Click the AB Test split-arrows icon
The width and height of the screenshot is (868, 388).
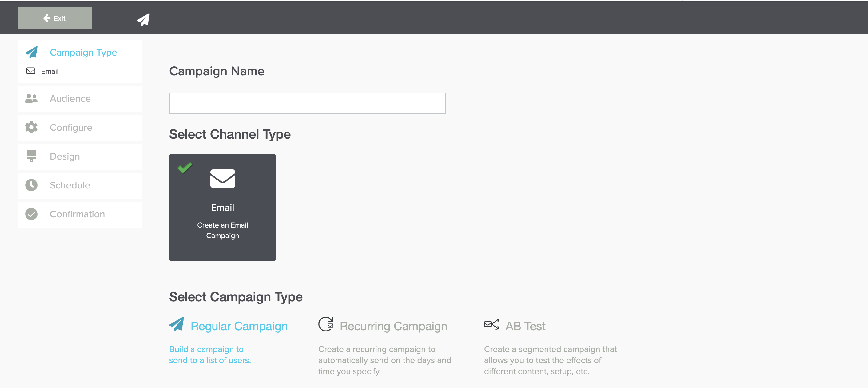click(491, 324)
